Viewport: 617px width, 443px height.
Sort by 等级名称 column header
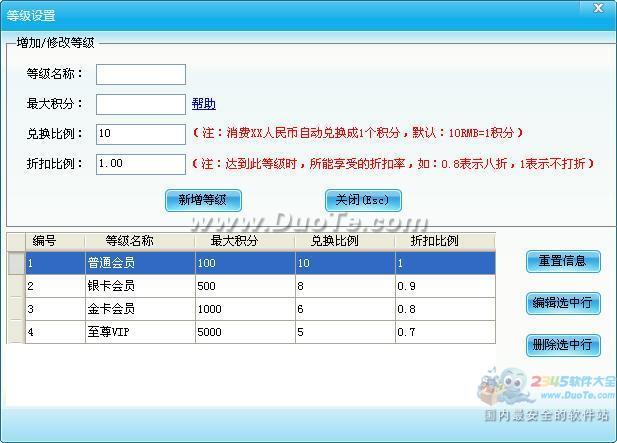click(139, 241)
